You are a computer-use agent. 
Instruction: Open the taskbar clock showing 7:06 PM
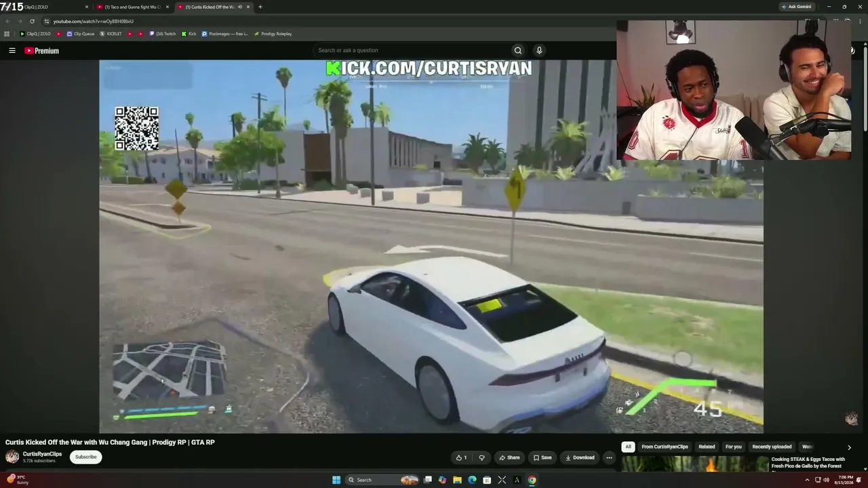tap(846, 480)
